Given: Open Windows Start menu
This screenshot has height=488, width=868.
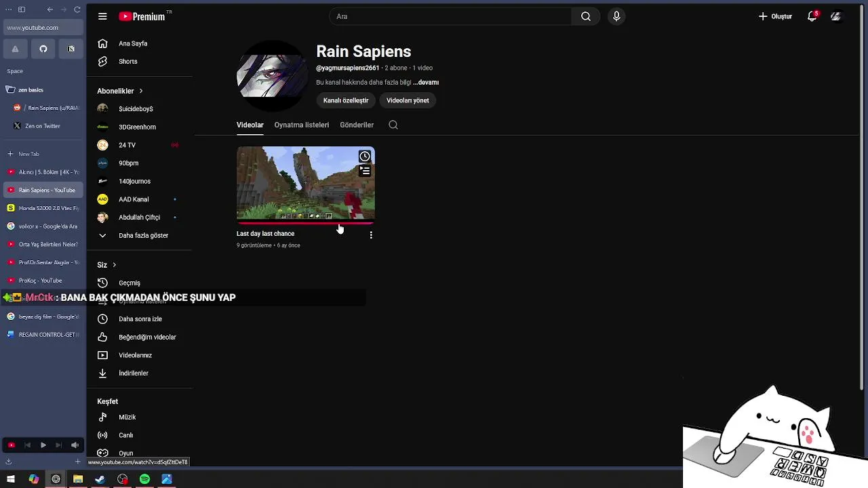Looking at the screenshot, I should (x=11, y=479).
